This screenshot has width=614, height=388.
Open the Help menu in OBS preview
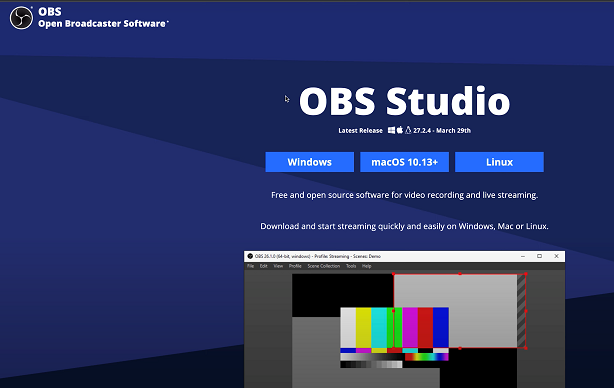367,266
